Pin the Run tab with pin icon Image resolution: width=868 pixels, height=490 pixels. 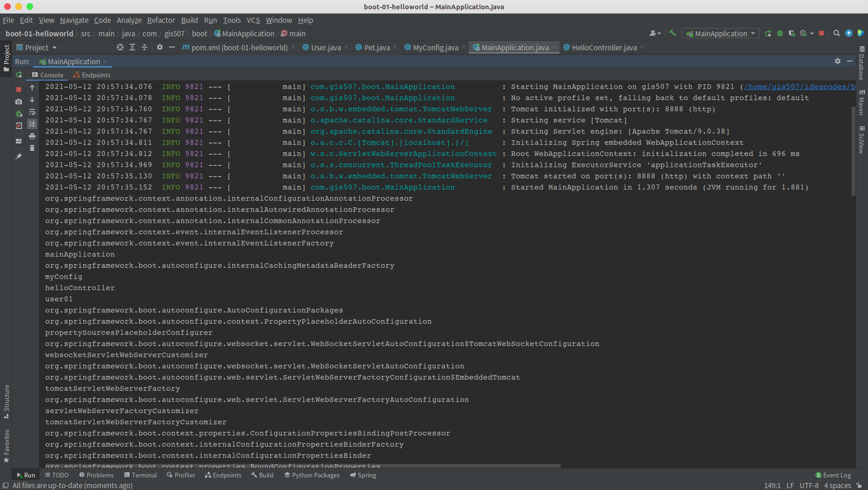coord(19,157)
